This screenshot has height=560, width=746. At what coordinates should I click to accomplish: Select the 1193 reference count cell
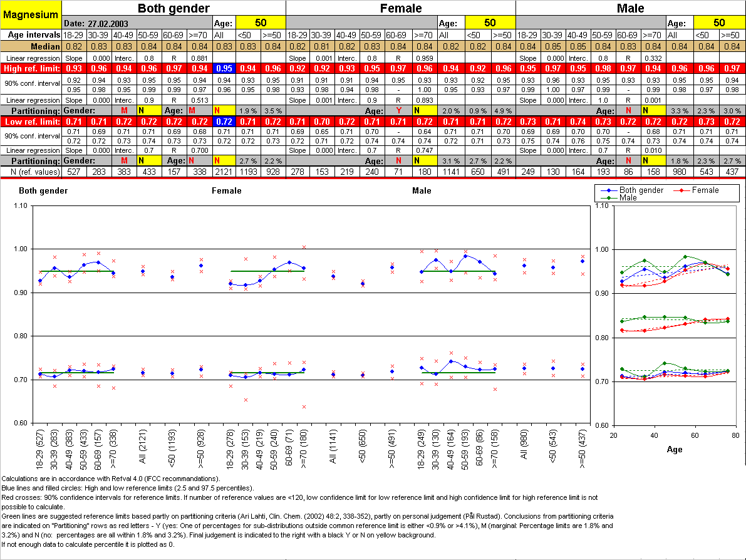248,172
